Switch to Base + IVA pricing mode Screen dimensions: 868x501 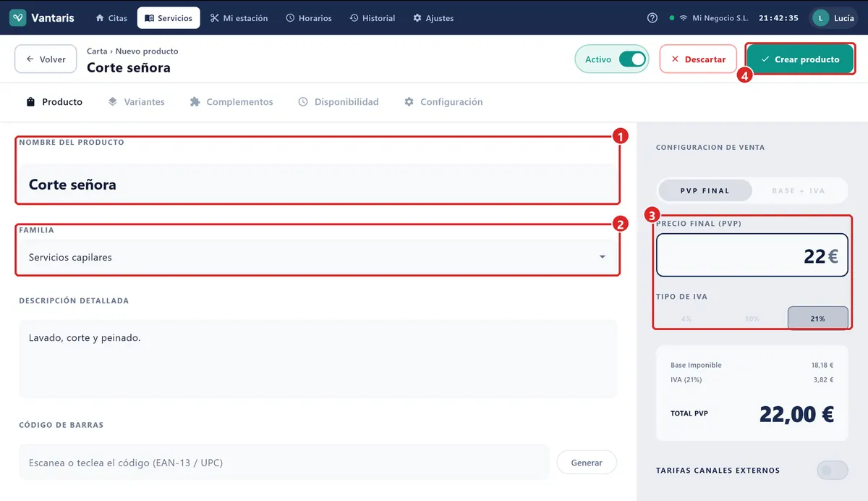click(x=799, y=191)
